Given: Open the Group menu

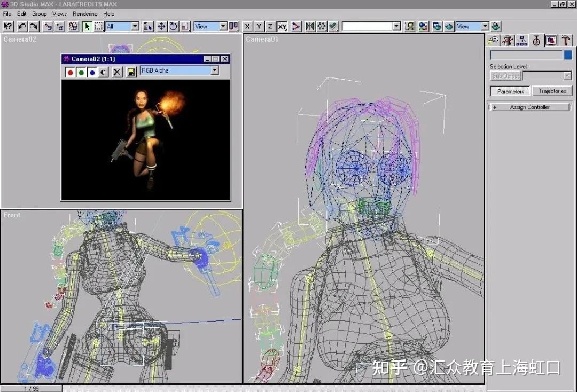Looking at the screenshot, I should pos(39,14).
